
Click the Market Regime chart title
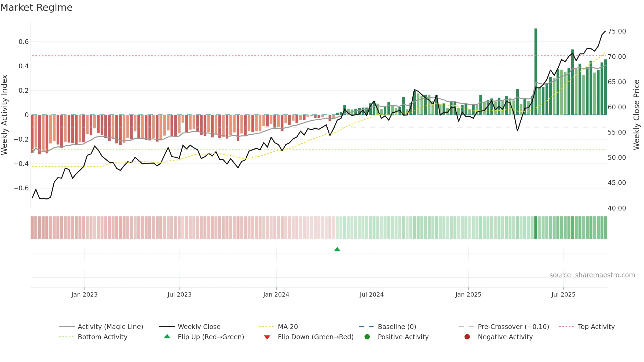click(x=36, y=8)
